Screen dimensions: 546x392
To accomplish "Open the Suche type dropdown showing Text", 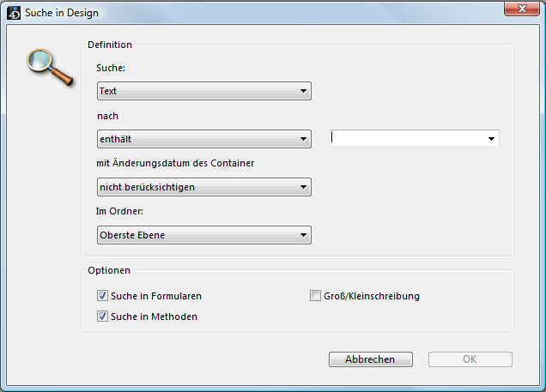I will (203, 91).
